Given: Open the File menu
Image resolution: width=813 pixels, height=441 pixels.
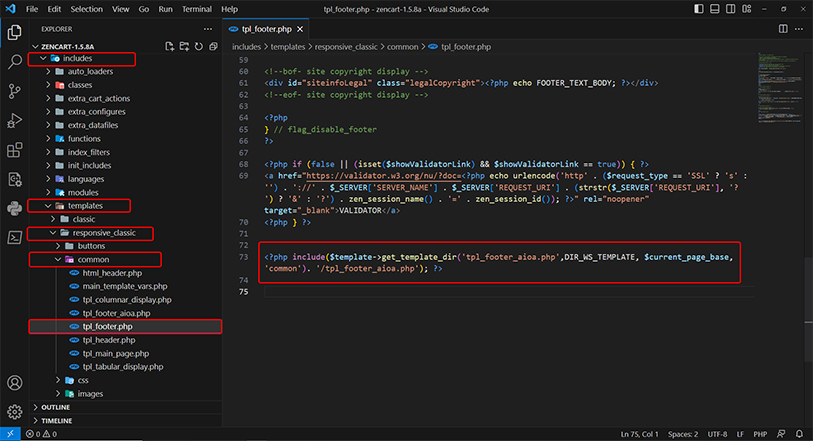Looking at the screenshot, I should coord(32,9).
